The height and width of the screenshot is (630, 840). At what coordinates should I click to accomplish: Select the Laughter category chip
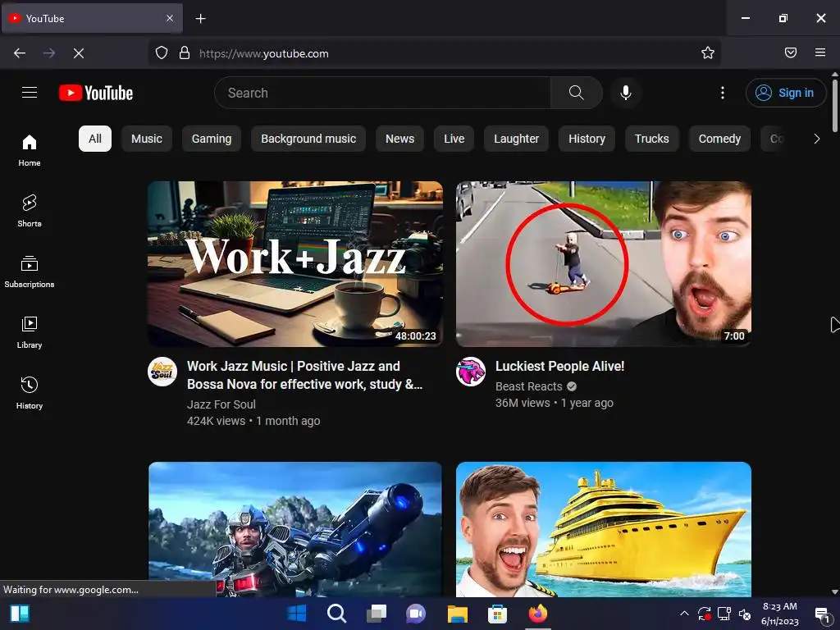pos(517,139)
